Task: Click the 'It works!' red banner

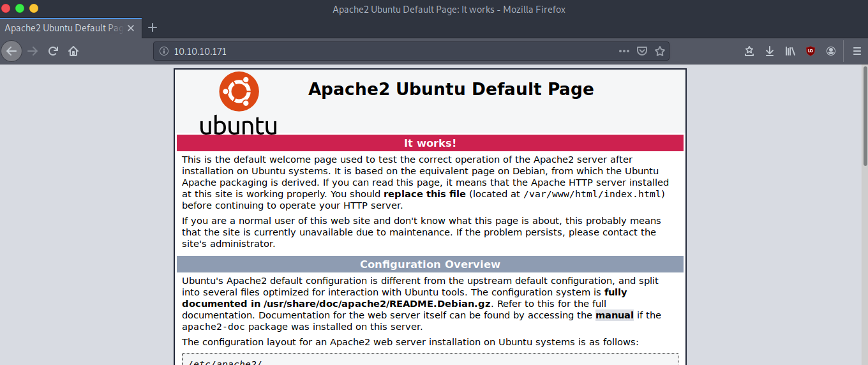Action: tap(430, 143)
